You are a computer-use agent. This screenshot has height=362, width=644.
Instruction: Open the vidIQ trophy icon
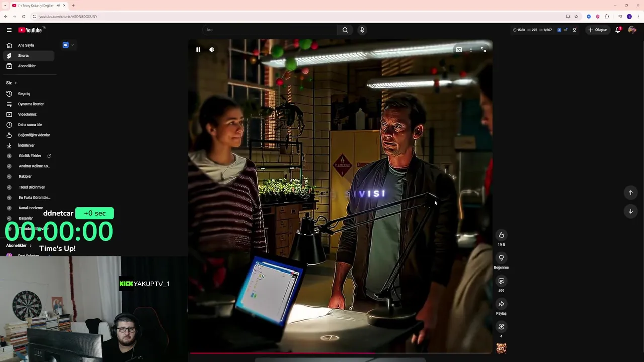pos(574,30)
